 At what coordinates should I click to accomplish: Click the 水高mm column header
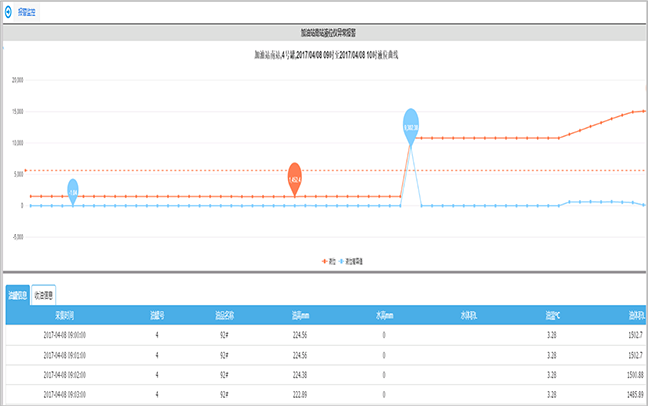tap(383, 315)
